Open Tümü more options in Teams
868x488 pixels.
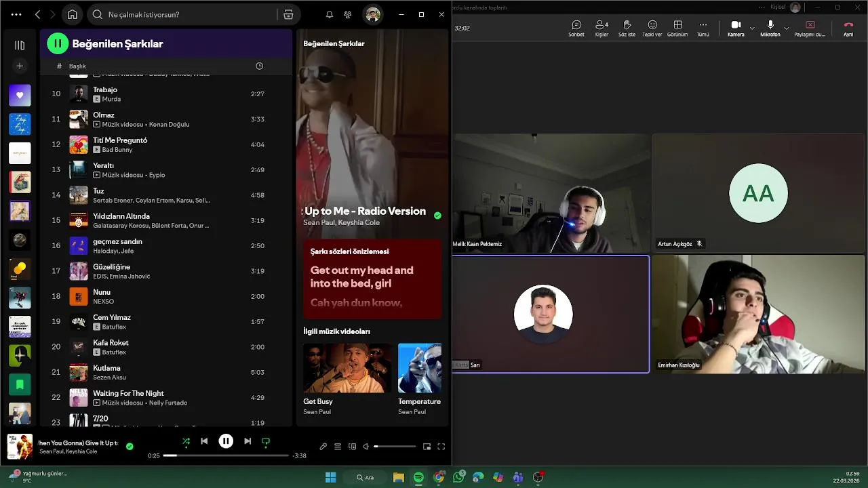[x=703, y=28]
